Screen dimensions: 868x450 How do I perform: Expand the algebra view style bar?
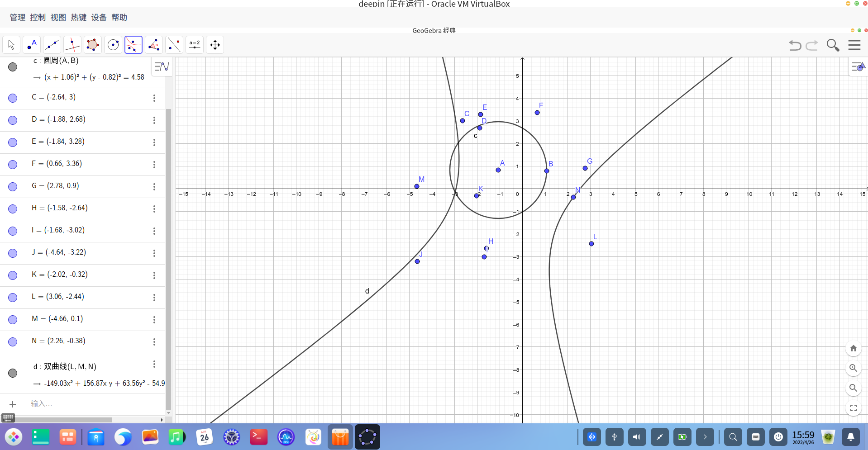162,66
